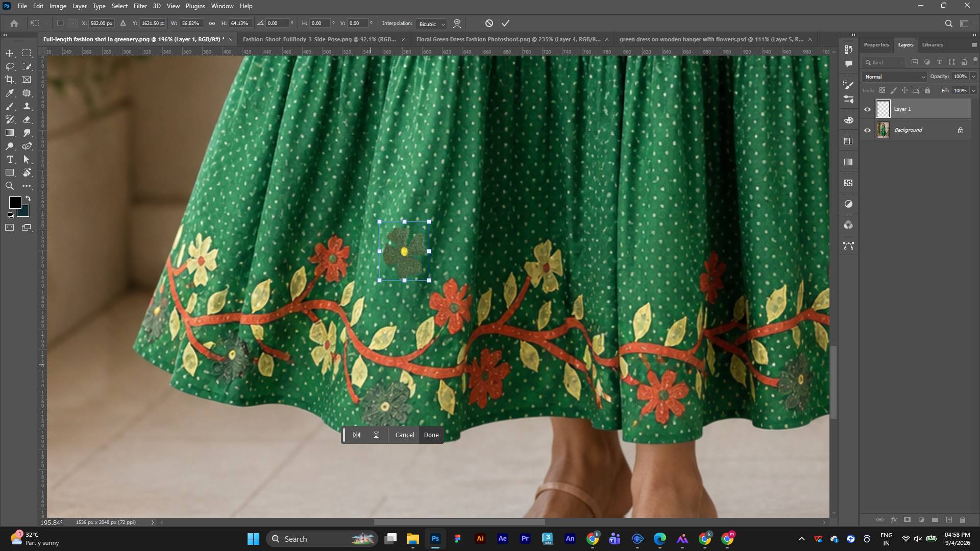Pick the Eyedropper tool

click(x=10, y=93)
